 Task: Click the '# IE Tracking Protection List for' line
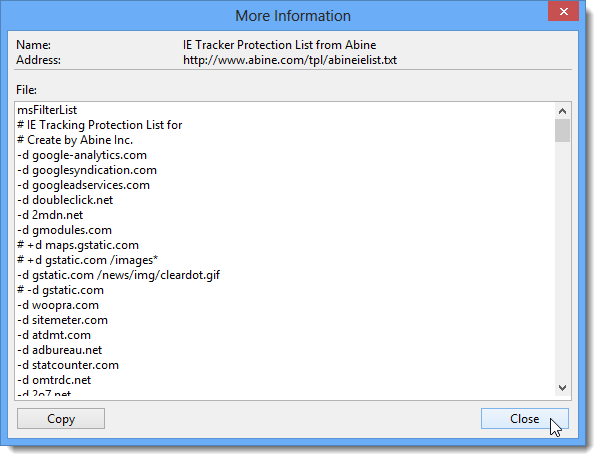pyautogui.click(x=100, y=125)
